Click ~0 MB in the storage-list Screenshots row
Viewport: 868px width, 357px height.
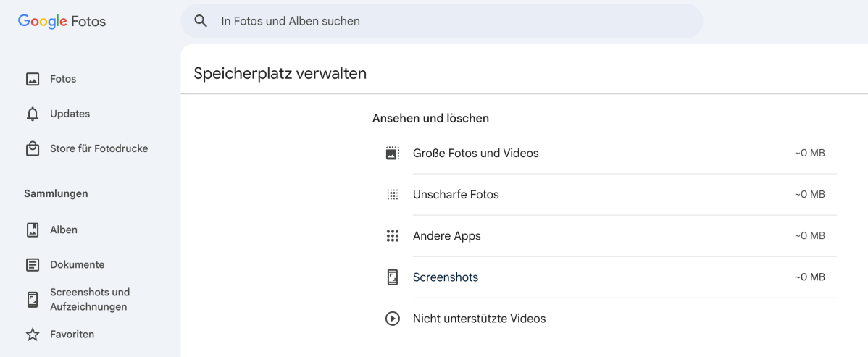(810, 277)
